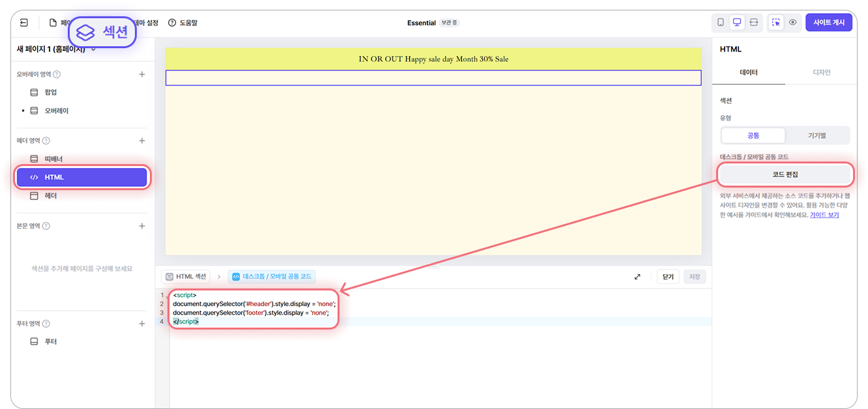Image resolution: width=868 pixels, height=409 pixels.
Task: Add a section to 본문 영역
Action: coord(142,226)
